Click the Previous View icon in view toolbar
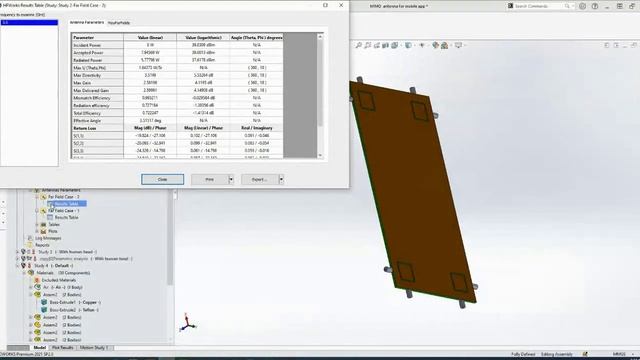 click(x=377, y=45)
